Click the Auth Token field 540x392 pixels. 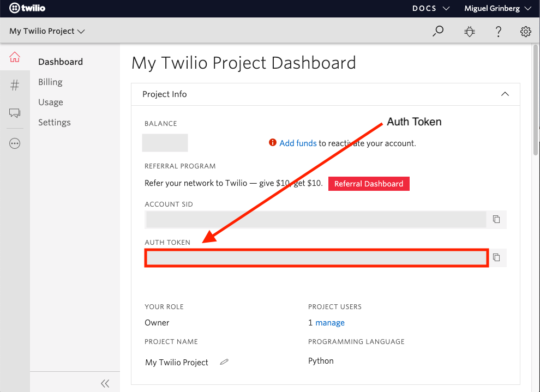coord(316,258)
